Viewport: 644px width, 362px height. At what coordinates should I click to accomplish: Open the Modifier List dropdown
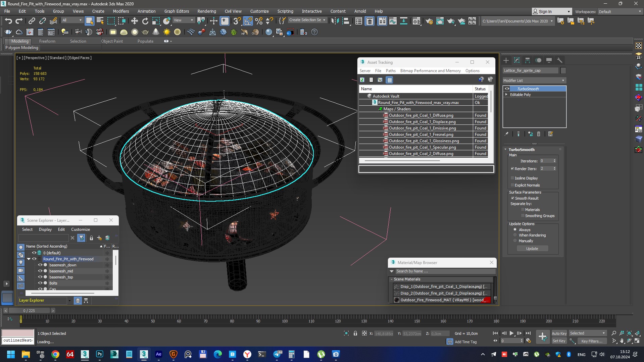tap(534, 81)
